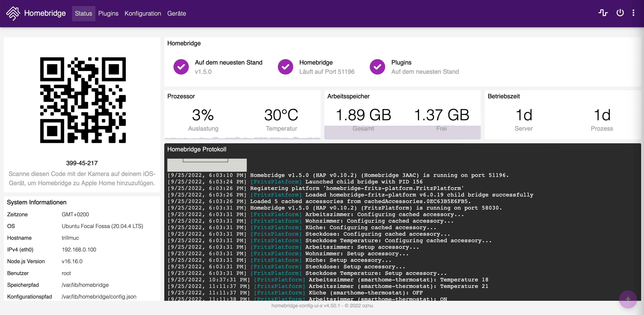Open the Geräte tab
This screenshot has width=644, height=315.
tap(177, 13)
